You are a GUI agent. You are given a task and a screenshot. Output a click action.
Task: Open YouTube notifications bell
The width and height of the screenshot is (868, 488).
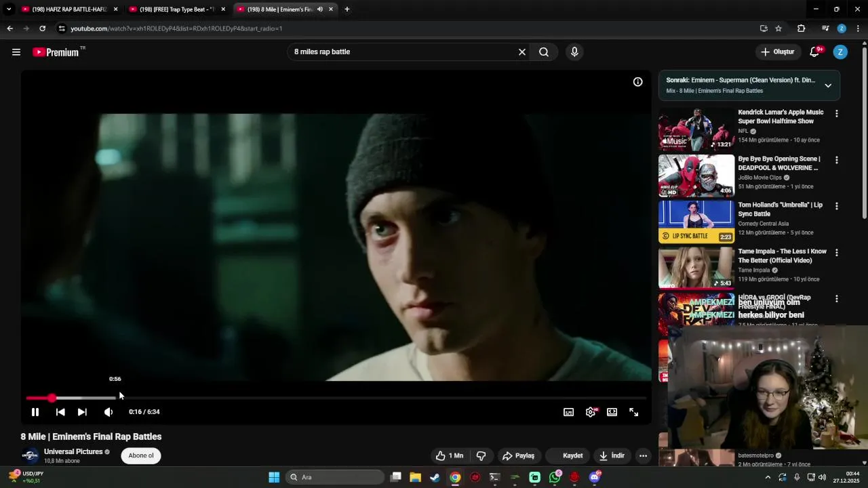[x=815, y=52]
